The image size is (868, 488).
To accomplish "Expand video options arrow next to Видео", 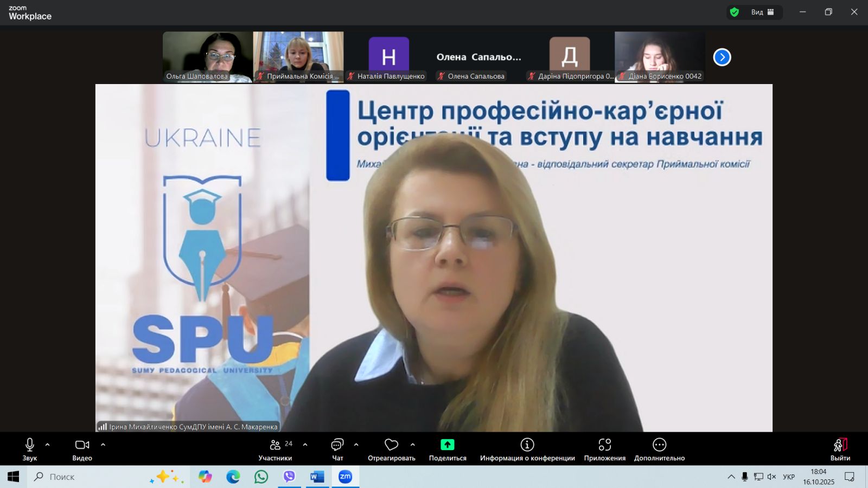I will tap(103, 445).
